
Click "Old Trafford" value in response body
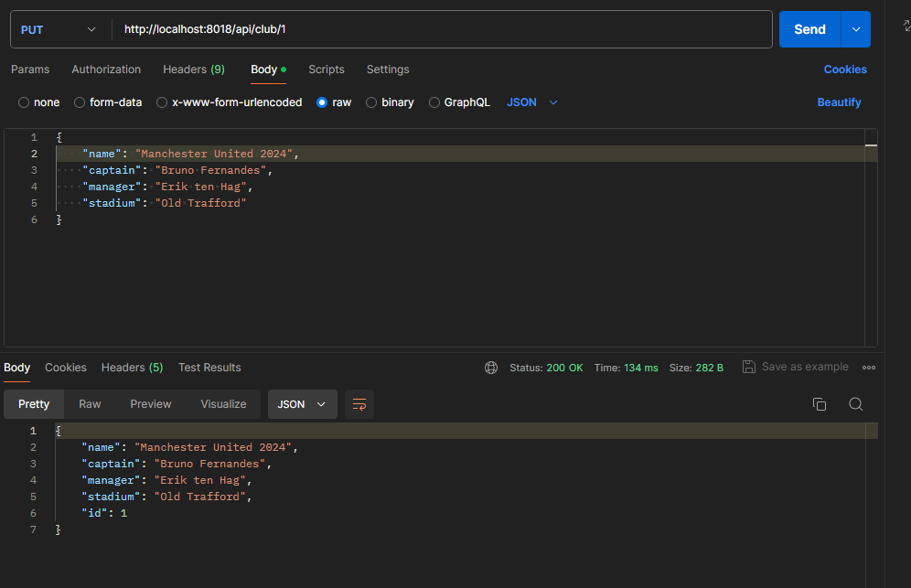point(200,497)
